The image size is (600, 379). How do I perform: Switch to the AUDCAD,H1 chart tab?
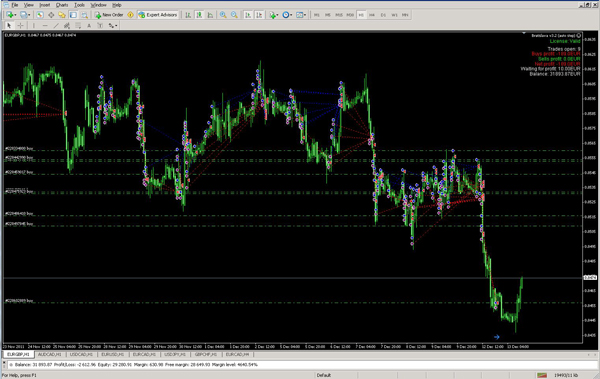49,354
